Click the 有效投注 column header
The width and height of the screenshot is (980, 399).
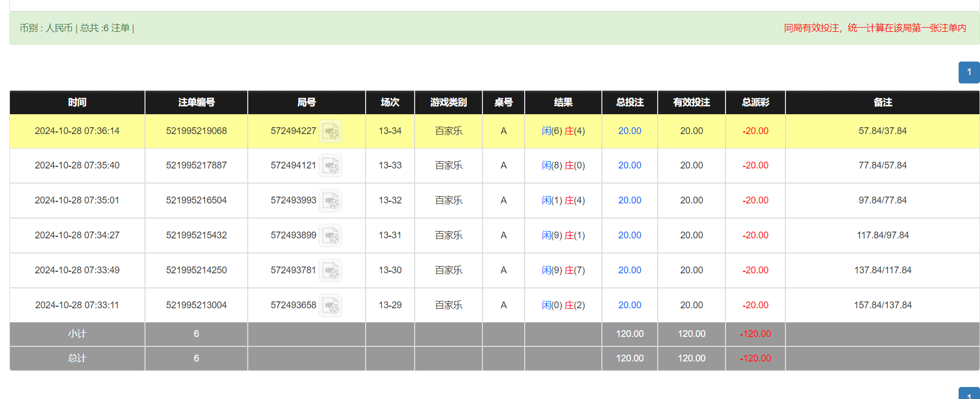pyautogui.click(x=691, y=102)
